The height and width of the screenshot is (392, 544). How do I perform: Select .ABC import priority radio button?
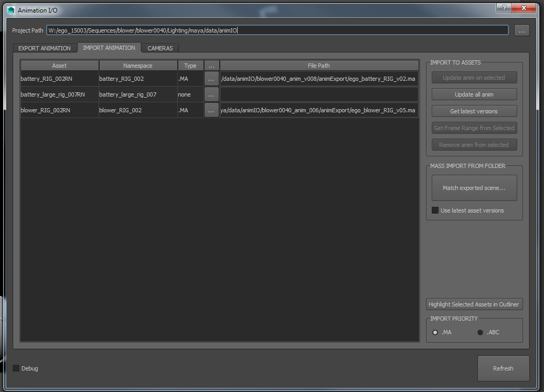coord(480,332)
